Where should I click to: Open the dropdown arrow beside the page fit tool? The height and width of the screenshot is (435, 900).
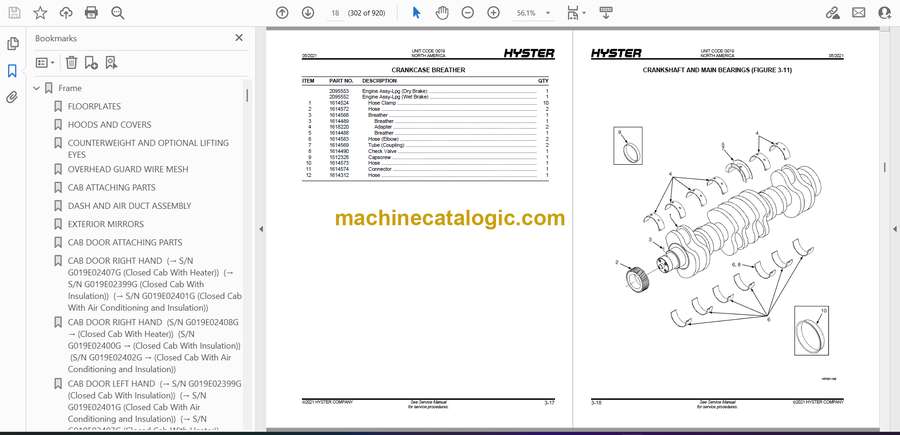point(584,13)
